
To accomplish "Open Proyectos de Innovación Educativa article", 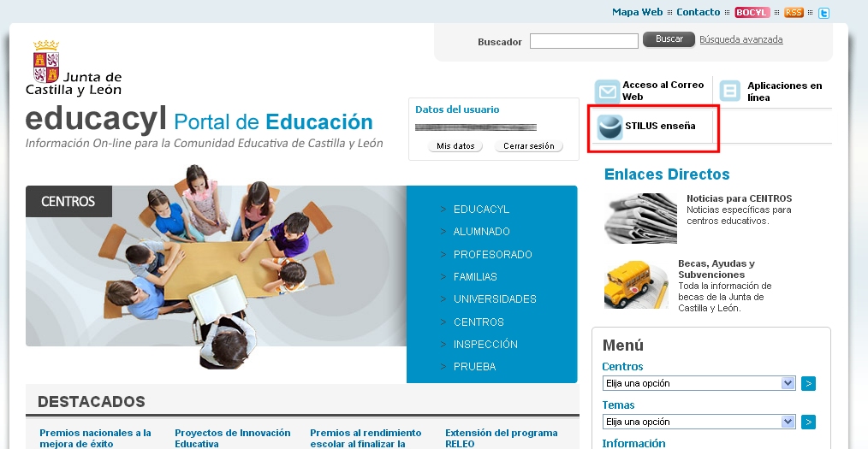I will pyautogui.click(x=233, y=438).
